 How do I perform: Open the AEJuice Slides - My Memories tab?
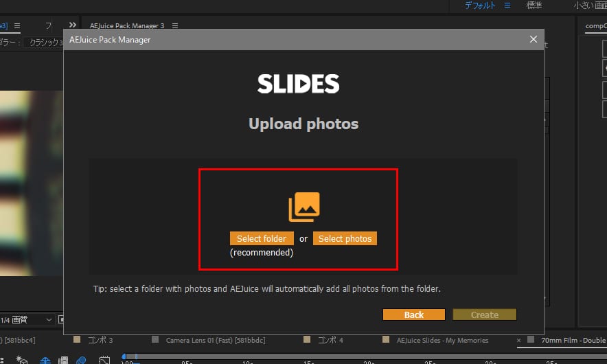click(442, 340)
